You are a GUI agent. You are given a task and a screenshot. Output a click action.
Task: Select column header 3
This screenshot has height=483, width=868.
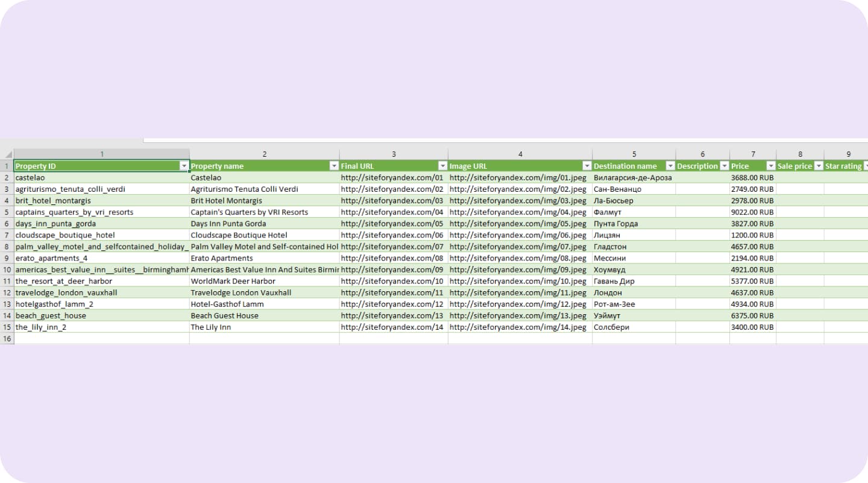coord(394,154)
